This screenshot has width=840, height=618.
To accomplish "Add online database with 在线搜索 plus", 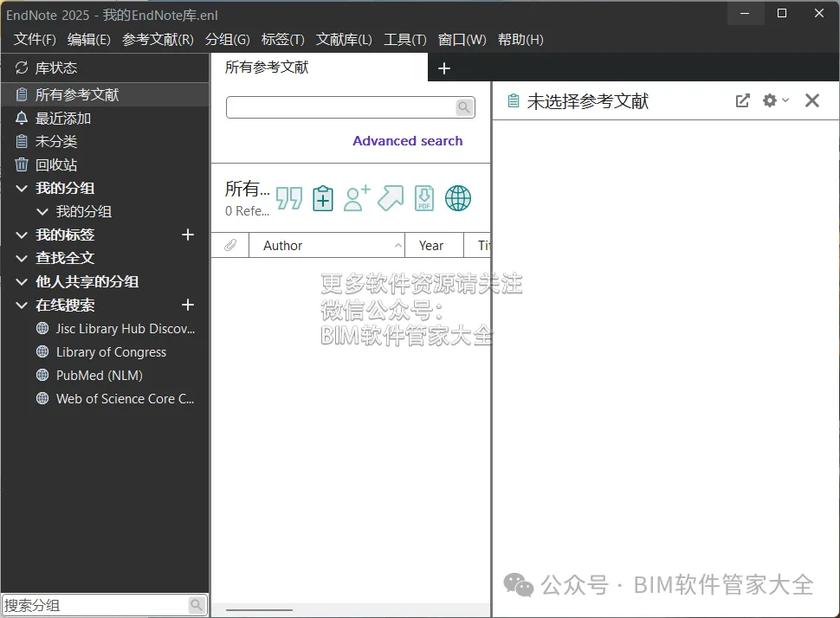I will [188, 306].
